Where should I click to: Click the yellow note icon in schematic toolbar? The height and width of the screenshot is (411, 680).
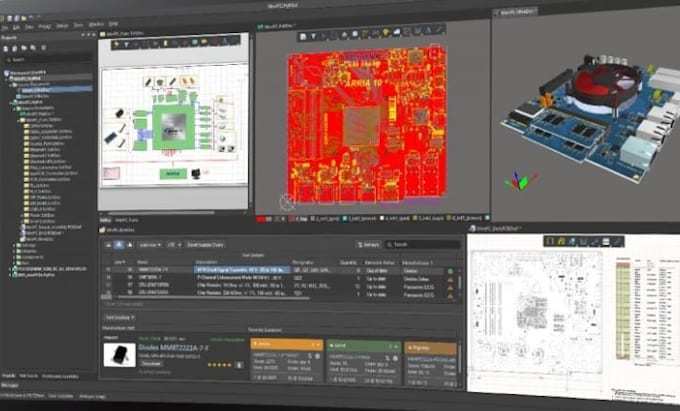click(x=165, y=43)
